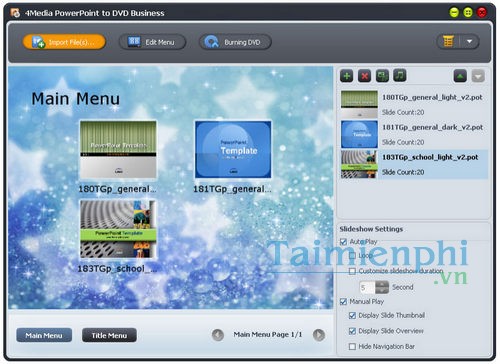The height and width of the screenshot is (364, 500).
Task: Click the Slideshow Settings header
Action: 371,229
